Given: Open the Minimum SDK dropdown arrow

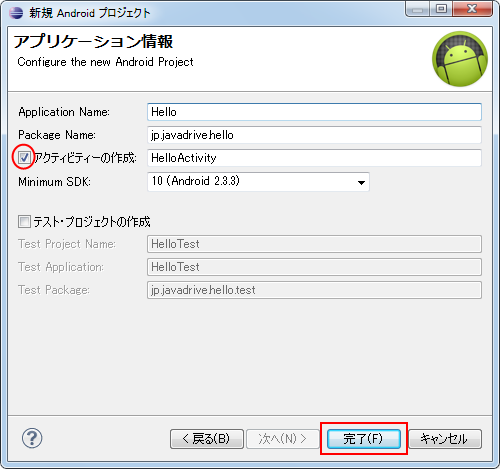Looking at the screenshot, I should click(x=361, y=182).
